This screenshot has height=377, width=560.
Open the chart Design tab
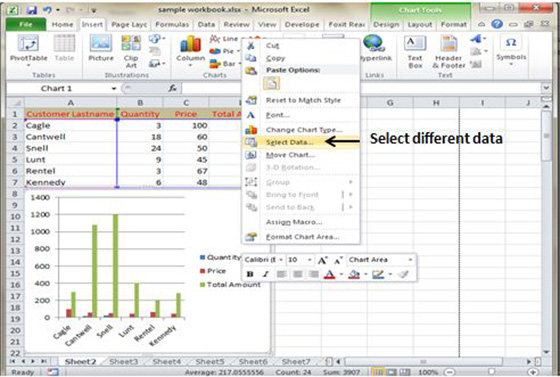pyautogui.click(x=386, y=24)
